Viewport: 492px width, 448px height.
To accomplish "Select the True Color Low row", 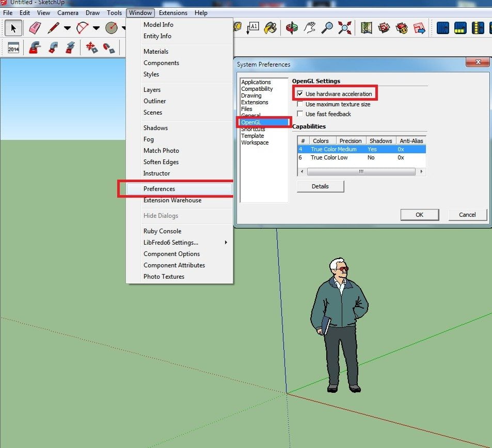I will coord(361,157).
